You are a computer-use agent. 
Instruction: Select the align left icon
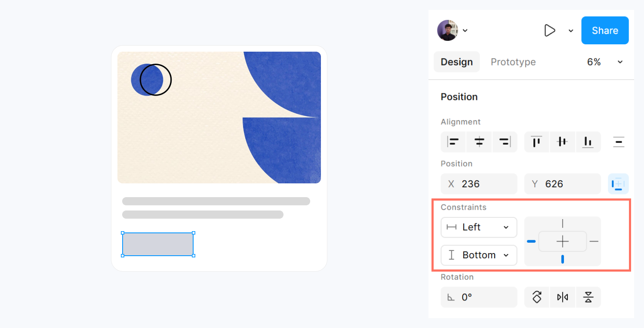pos(453,142)
